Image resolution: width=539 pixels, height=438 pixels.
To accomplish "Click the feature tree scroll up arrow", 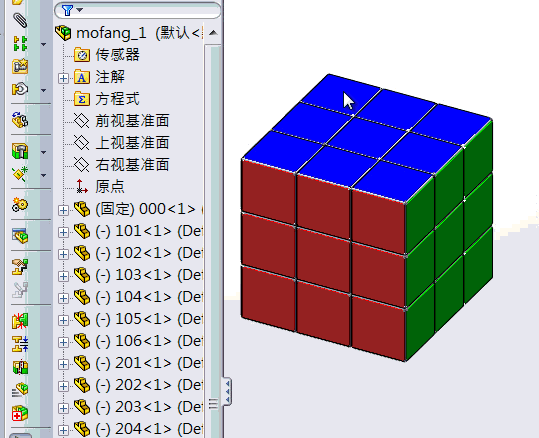I will pyautogui.click(x=213, y=33).
